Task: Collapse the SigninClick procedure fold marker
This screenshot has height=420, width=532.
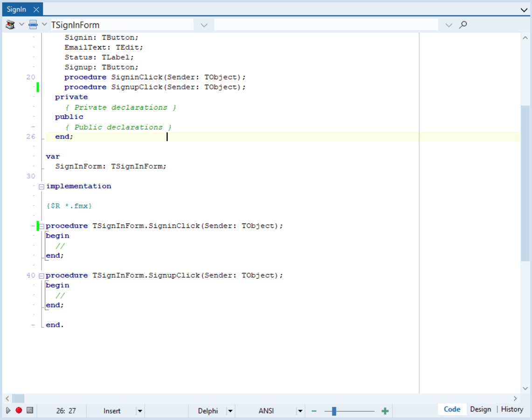Action: click(x=41, y=226)
